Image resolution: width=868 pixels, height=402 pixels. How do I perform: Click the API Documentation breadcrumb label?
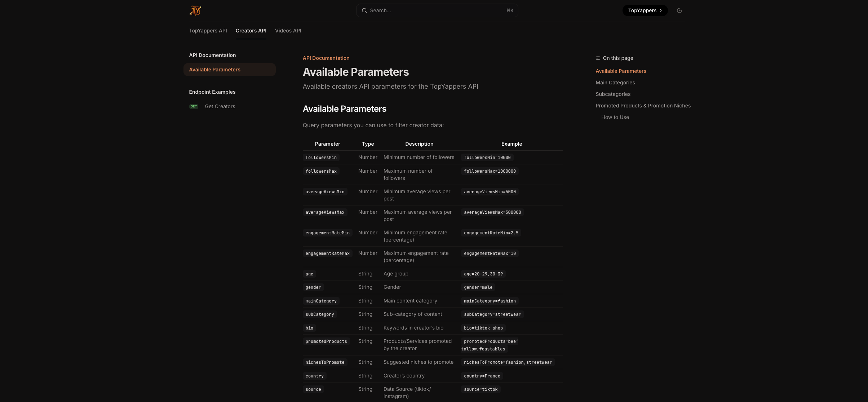tap(326, 58)
